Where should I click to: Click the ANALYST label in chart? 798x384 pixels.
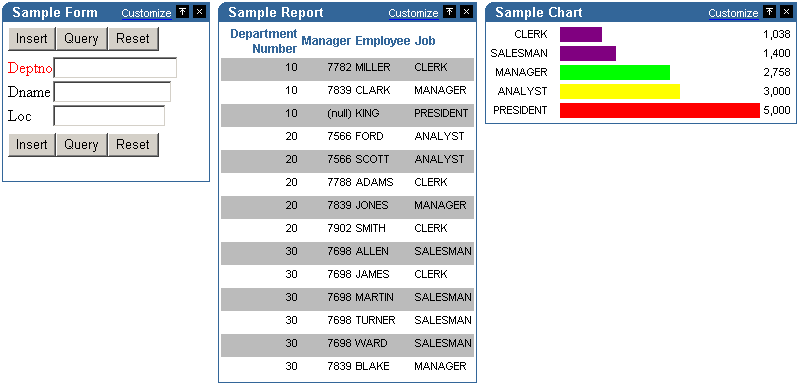523,92
